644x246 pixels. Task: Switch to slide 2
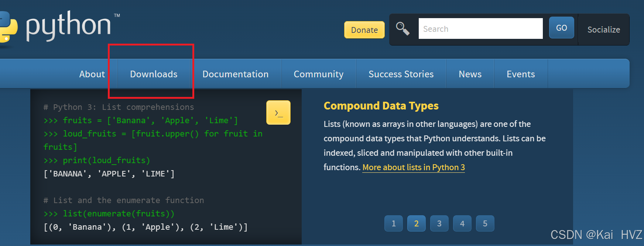click(417, 223)
